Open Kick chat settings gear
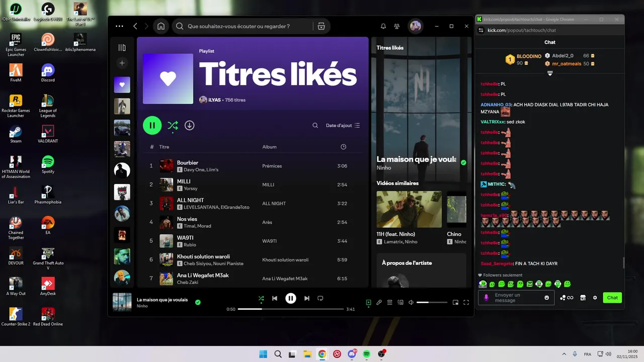Screen dimensions: 644x362 [595, 298]
